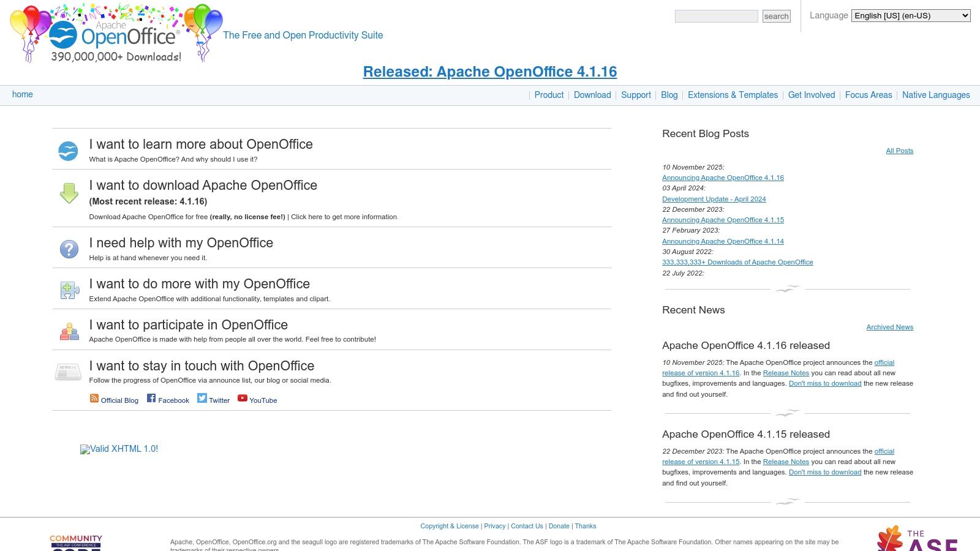Click the search button
This screenshot has height=551, width=980.
coord(776,16)
